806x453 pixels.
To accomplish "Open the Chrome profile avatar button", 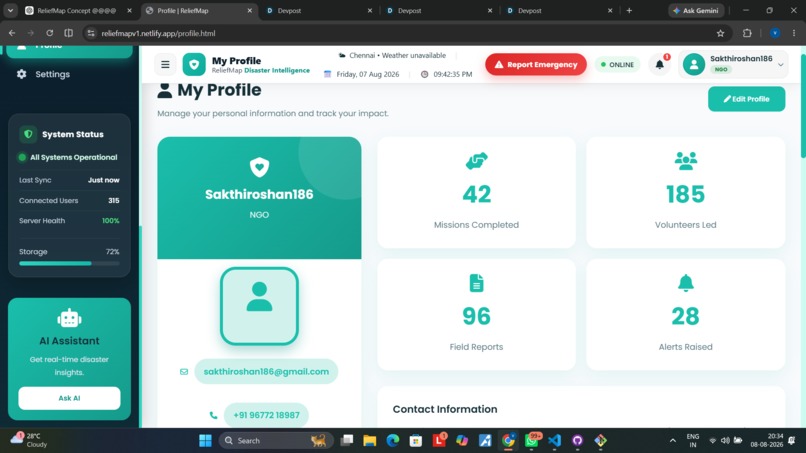I will pos(775,33).
